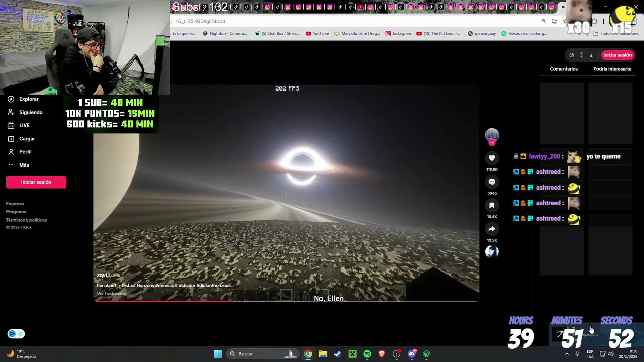This screenshot has height=362, width=644.
Task: Click the Windows Start button
Action: pyautogui.click(x=218, y=354)
